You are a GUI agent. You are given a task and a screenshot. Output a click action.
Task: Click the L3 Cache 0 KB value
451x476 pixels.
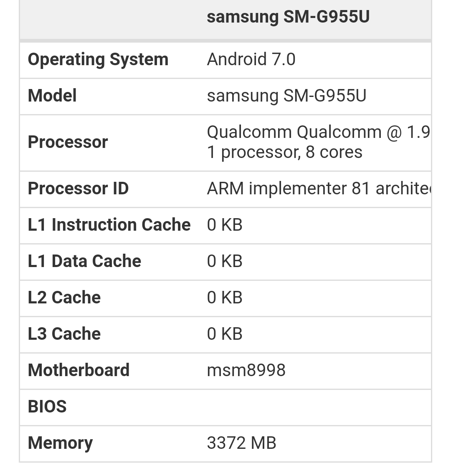225,334
